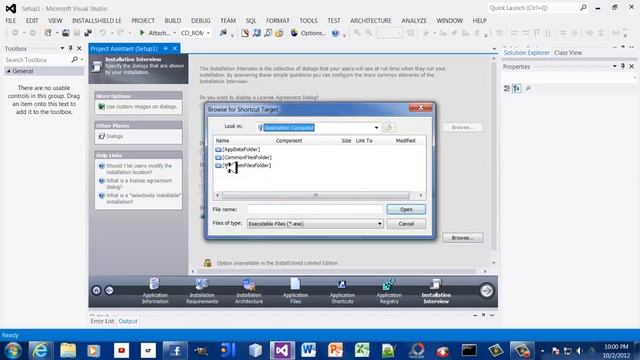640x360 pixels.
Task: Switch to Class View tab
Action: 568,53
